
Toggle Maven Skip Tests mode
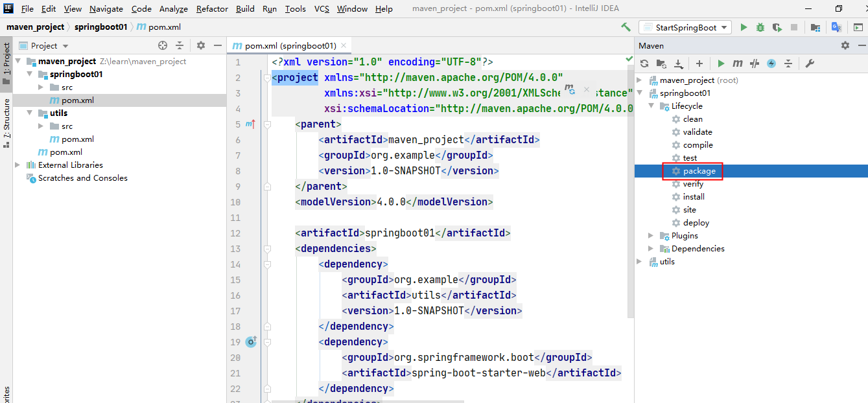[771, 63]
